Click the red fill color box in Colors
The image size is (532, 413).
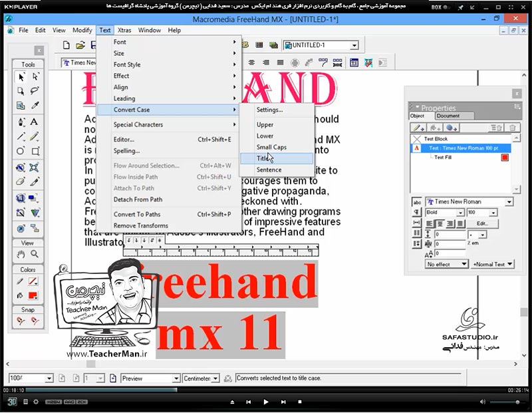tap(33, 295)
